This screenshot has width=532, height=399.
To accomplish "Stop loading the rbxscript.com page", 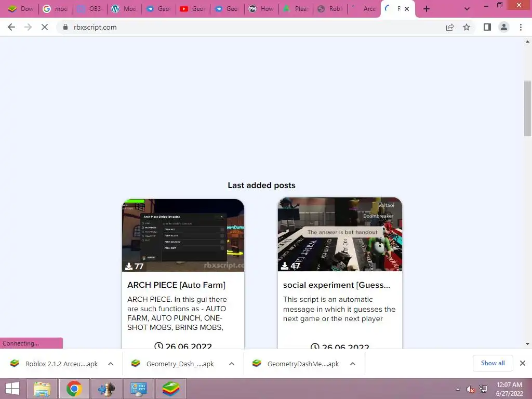I will click(x=45, y=27).
